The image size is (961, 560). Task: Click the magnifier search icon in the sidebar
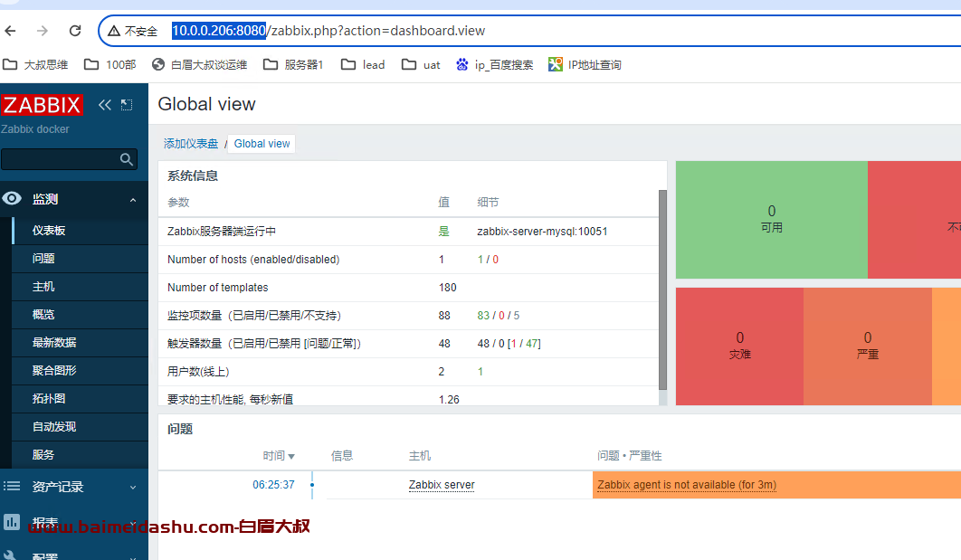(x=127, y=159)
